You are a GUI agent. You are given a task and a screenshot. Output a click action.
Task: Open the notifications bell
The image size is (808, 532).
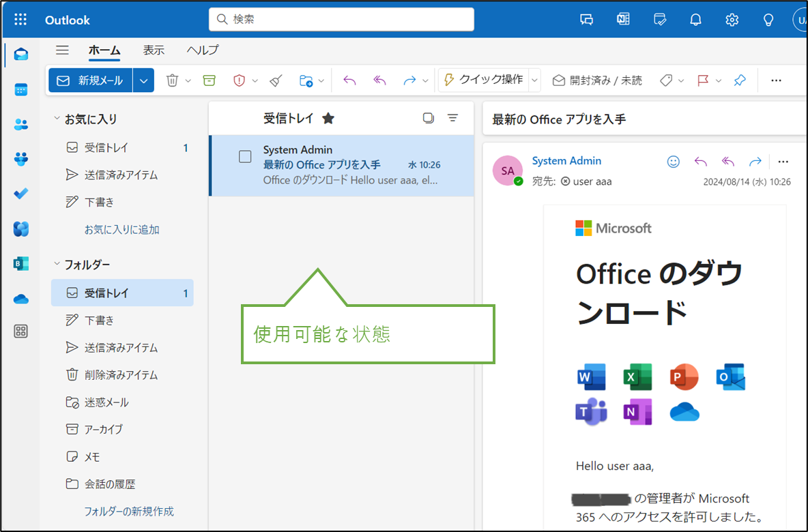pos(695,20)
